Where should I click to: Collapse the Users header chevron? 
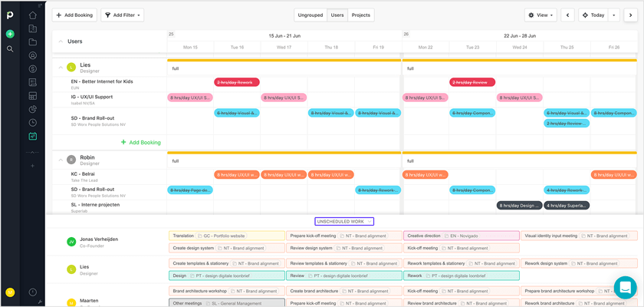61,41
